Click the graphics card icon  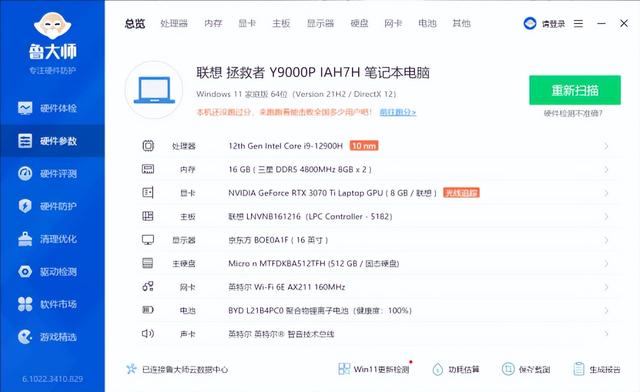pos(148,193)
